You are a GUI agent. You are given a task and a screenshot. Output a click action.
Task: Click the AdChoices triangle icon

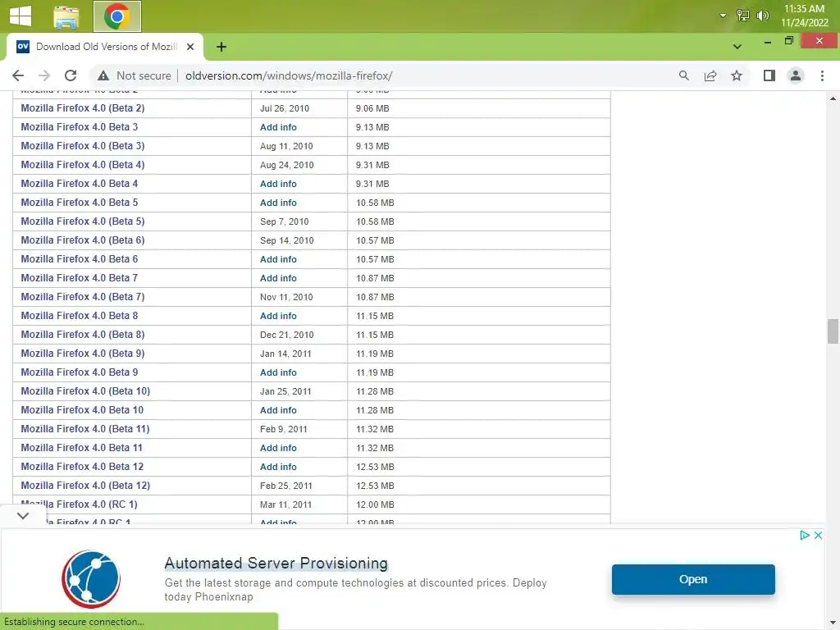(x=804, y=535)
